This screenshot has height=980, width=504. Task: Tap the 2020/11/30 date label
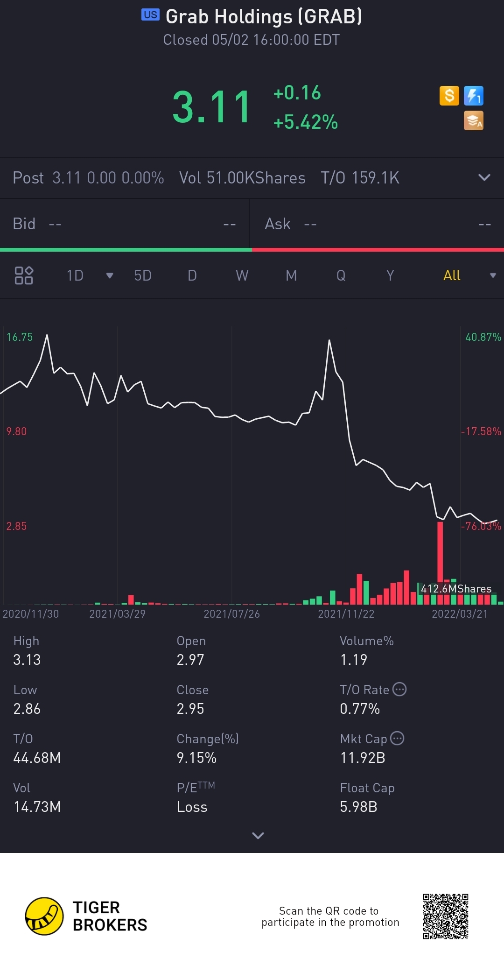(31, 614)
